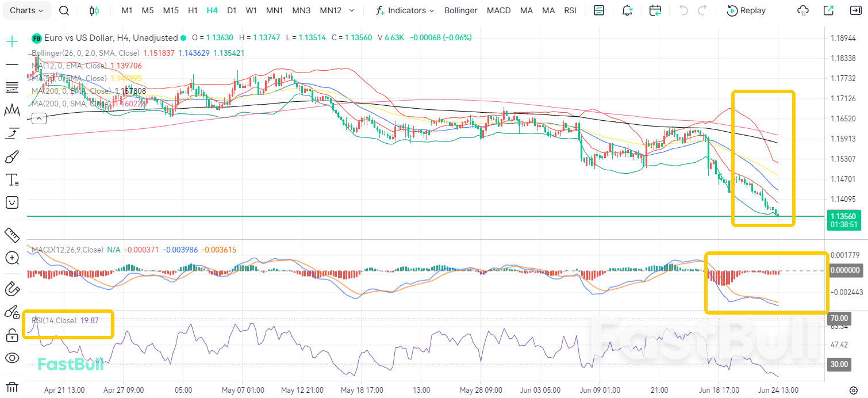Switch timeframe to MN1
The width and height of the screenshot is (868, 398).
tap(274, 10)
